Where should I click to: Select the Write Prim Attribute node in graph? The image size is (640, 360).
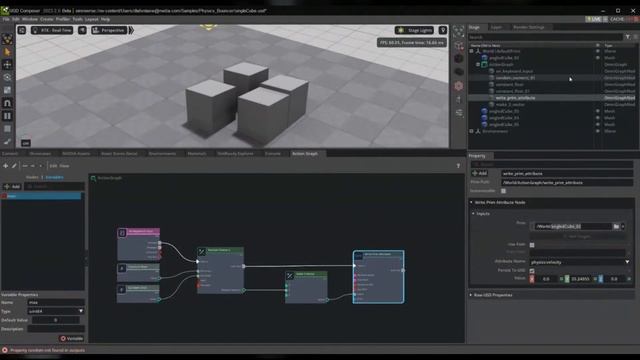coord(378,277)
